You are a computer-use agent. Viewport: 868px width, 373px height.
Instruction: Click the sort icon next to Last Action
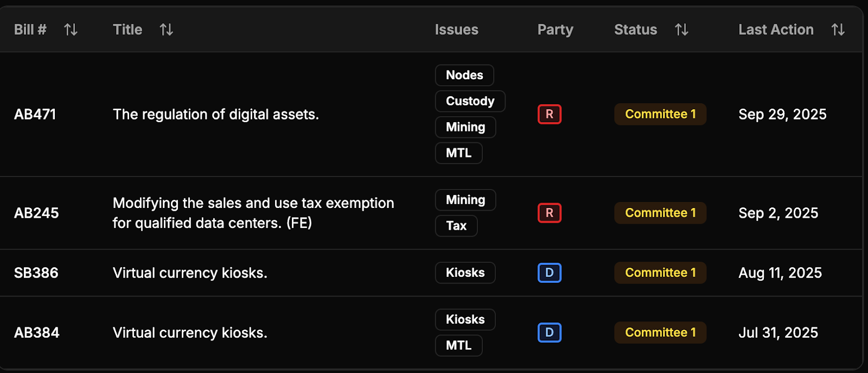point(837,30)
